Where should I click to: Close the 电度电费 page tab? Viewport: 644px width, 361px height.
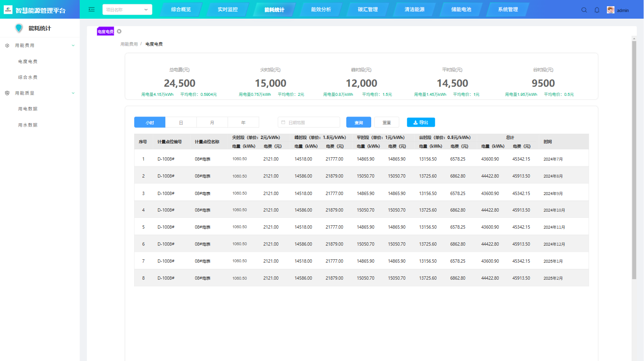pos(119,32)
